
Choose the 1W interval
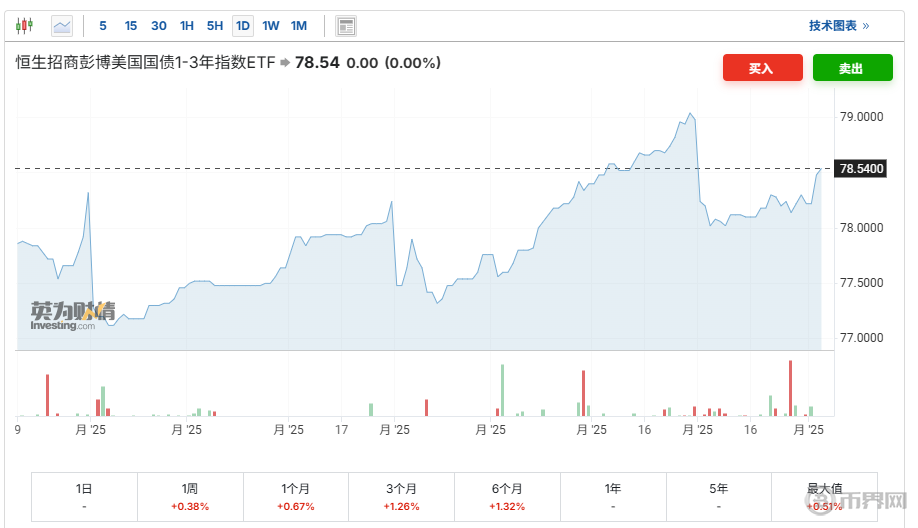click(271, 25)
